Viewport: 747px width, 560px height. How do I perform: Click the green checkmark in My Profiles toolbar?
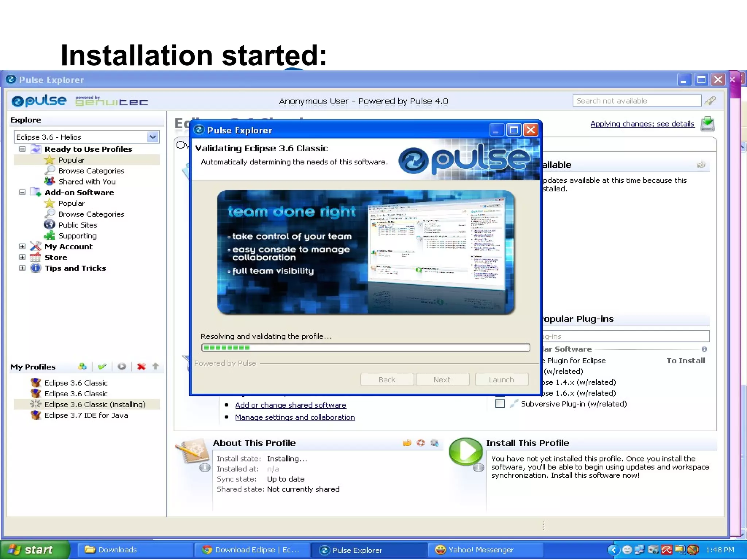[x=102, y=366]
